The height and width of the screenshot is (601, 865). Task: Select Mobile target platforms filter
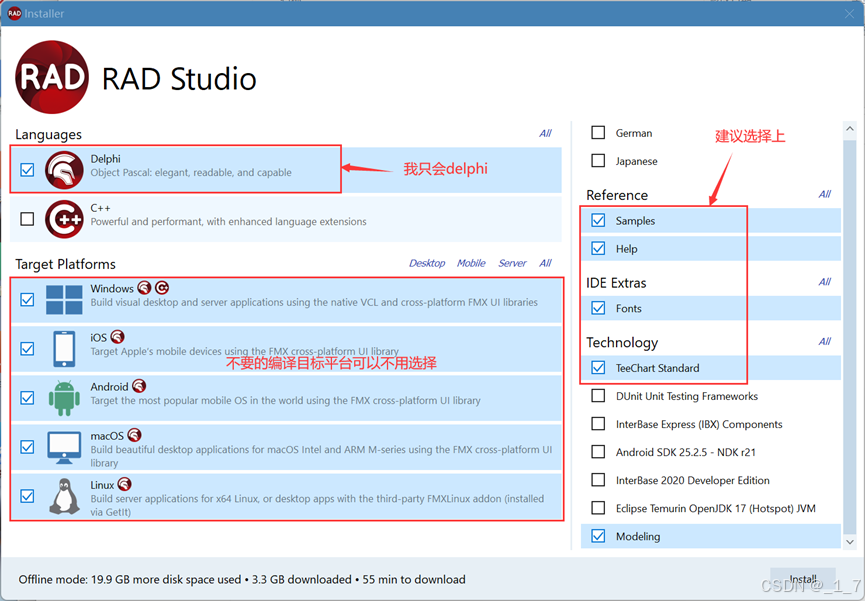point(471,263)
